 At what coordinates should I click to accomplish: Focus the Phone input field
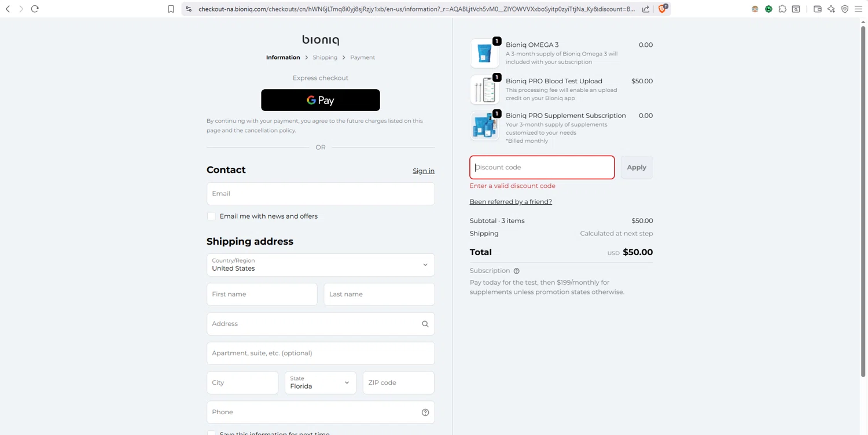pyautogui.click(x=321, y=412)
